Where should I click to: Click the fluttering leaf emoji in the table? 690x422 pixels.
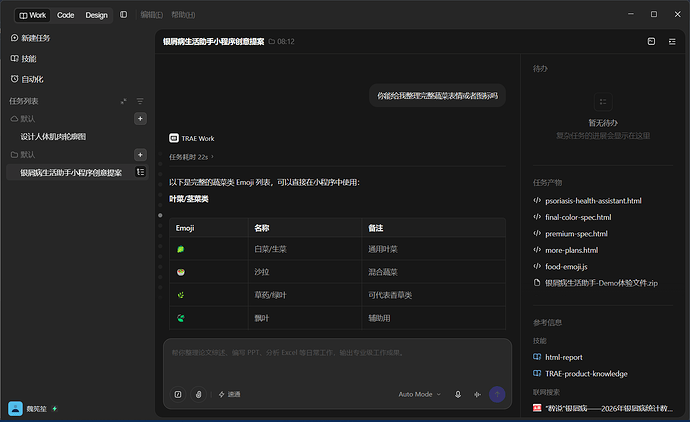click(x=180, y=318)
